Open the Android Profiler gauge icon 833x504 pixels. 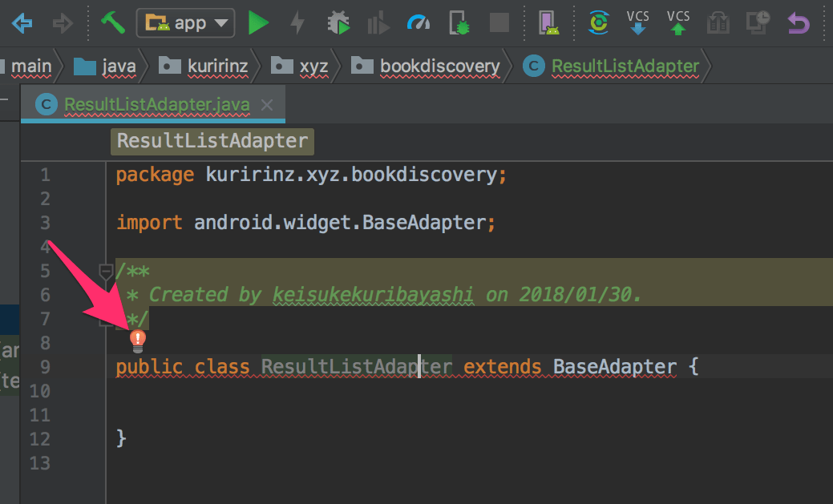(419, 22)
